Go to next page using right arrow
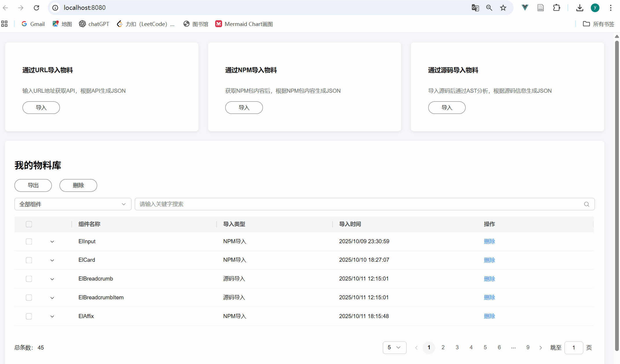 coord(540,348)
